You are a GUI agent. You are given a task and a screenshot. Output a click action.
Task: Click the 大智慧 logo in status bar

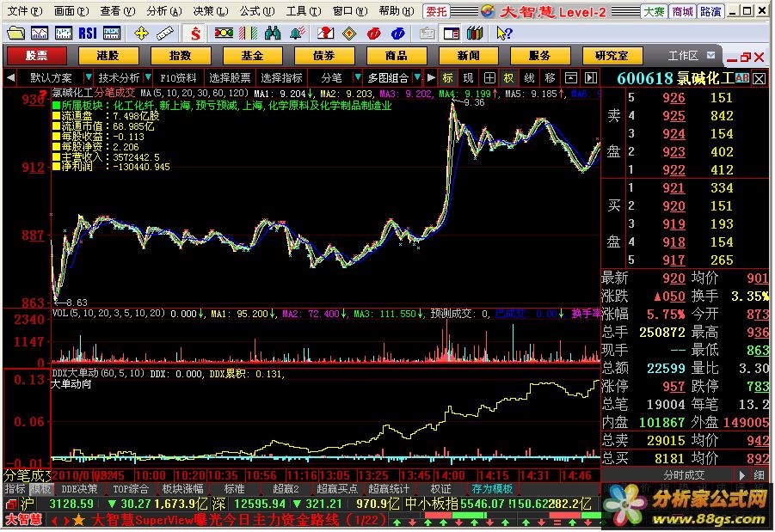(23, 520)
